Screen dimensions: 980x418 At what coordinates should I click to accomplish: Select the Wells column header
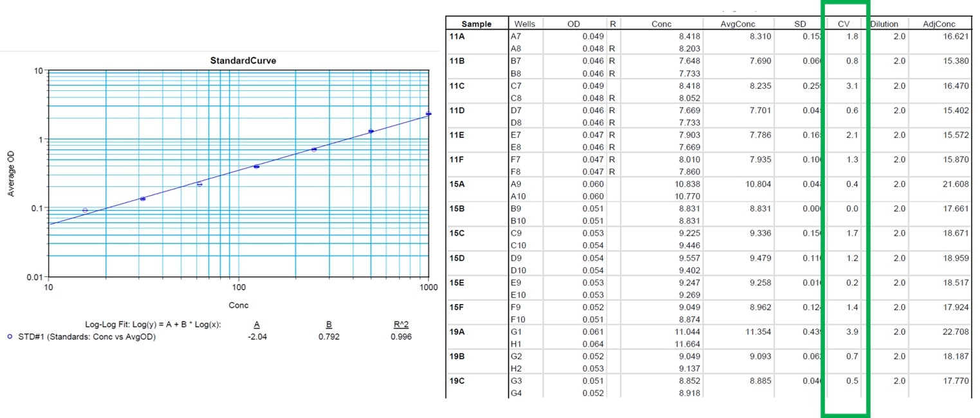click(524, 24)
